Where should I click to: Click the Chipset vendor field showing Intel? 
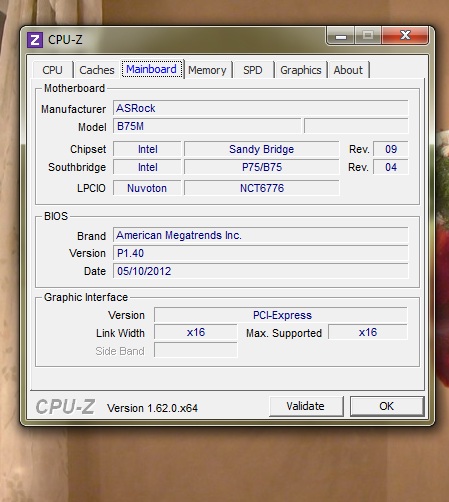pyautogui.click(x=147, y=149)
